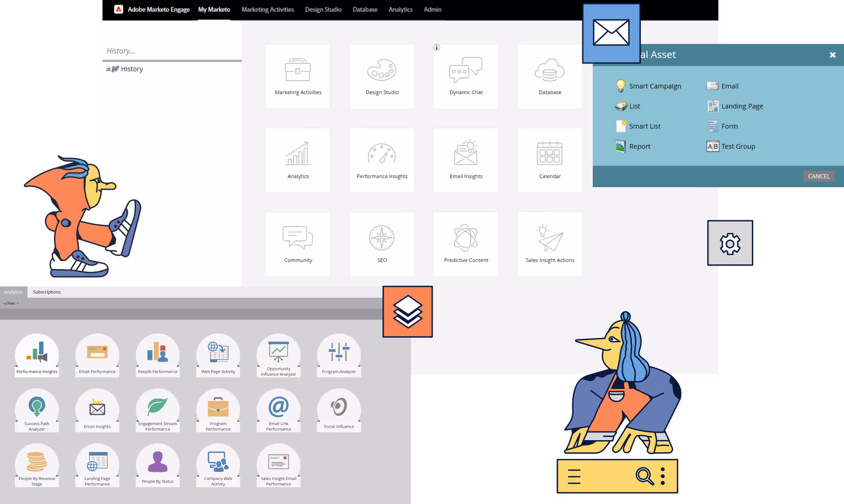Screen dimensions: 844x504
Task: Open the Sales Insight Actions tile
Action: point(549,244)
